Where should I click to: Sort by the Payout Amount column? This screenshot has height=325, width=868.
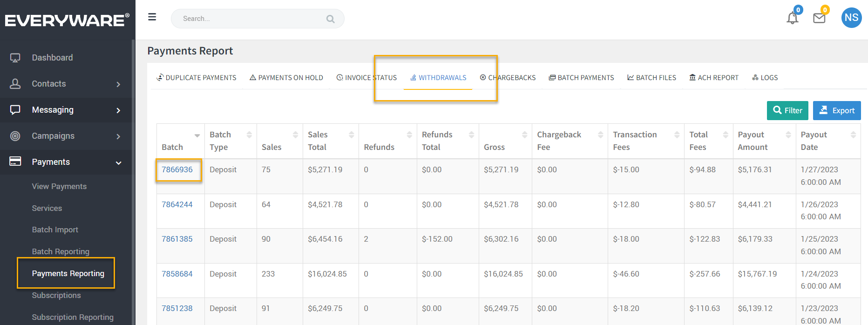(788, 135)
